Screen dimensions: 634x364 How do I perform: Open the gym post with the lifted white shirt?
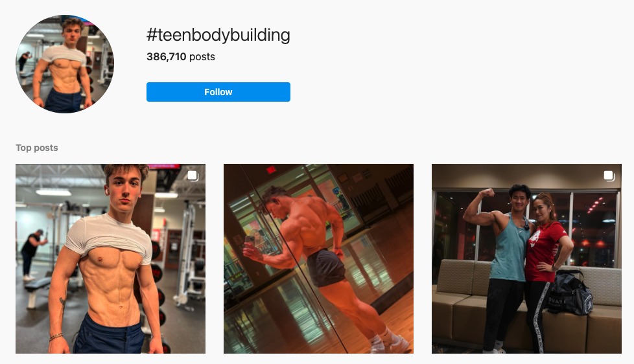110,258
